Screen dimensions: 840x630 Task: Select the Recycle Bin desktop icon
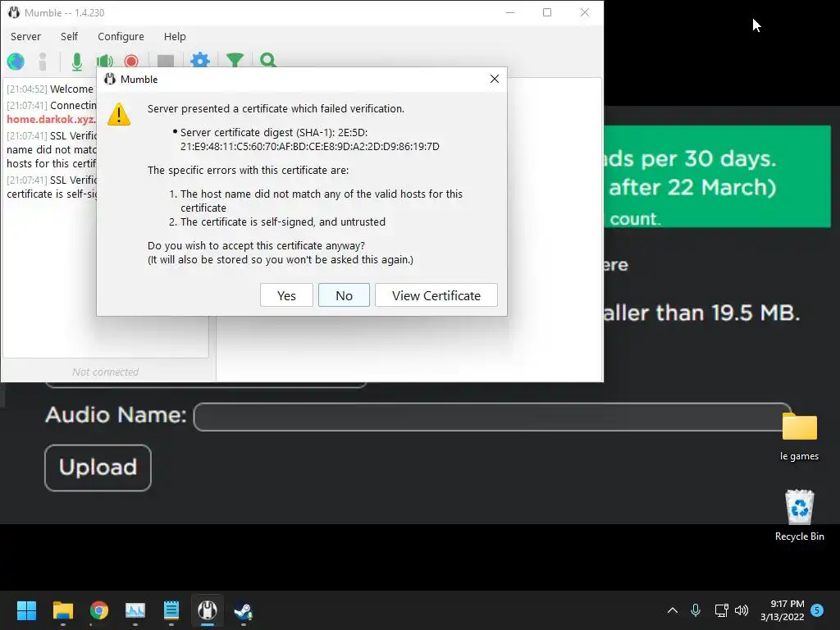pyautogui.click(x=799, y=515)
